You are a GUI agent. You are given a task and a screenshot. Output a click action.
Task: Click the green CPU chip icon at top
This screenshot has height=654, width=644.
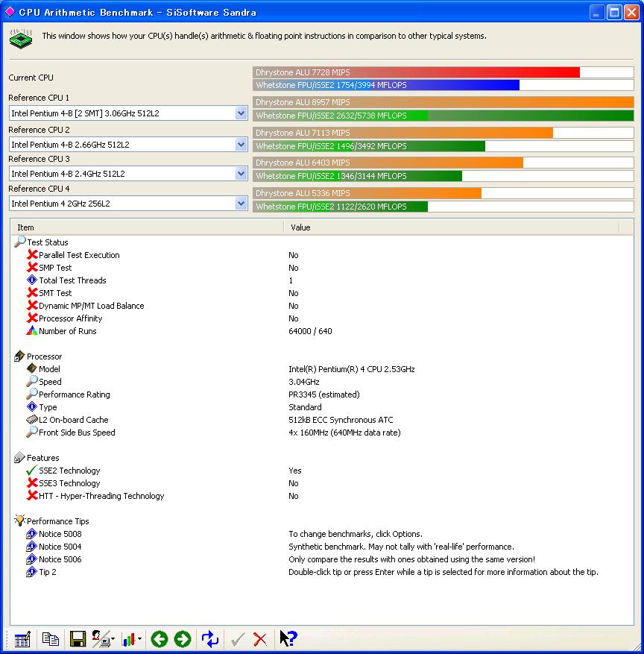tap(21, 38)
